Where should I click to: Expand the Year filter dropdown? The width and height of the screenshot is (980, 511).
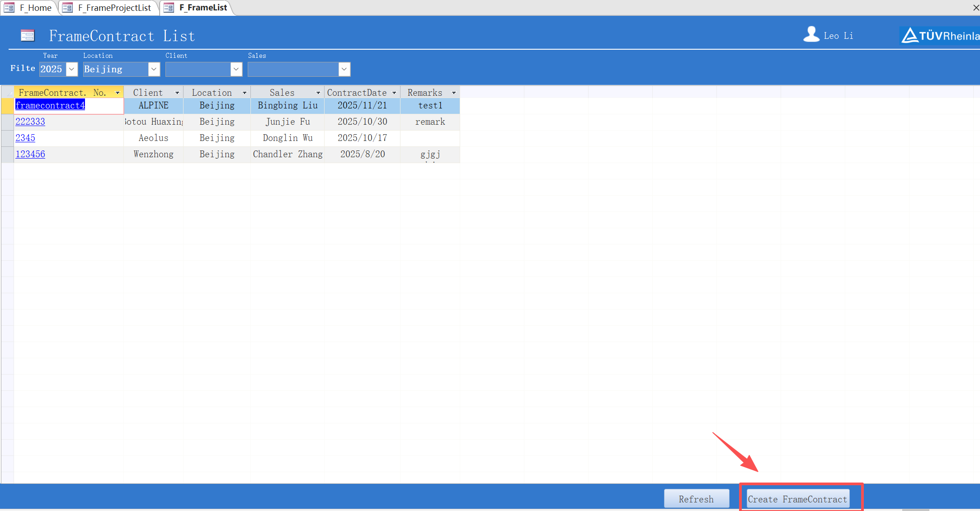point(71,69)
